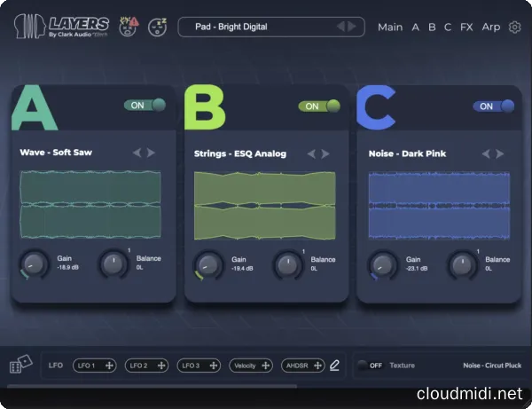Click the -19.4 dB gain value

(242, 269)
